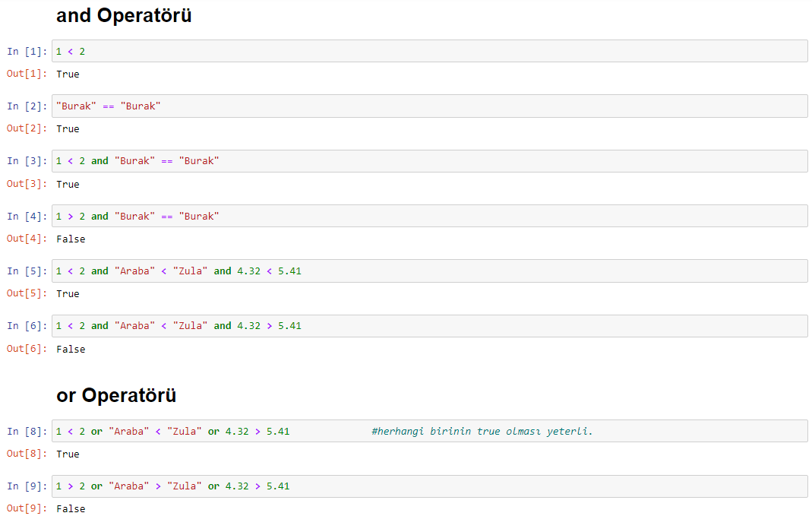This screenshot has width=812, height=516.
Task: Click the True output of Out[8]
Action: 68,454
